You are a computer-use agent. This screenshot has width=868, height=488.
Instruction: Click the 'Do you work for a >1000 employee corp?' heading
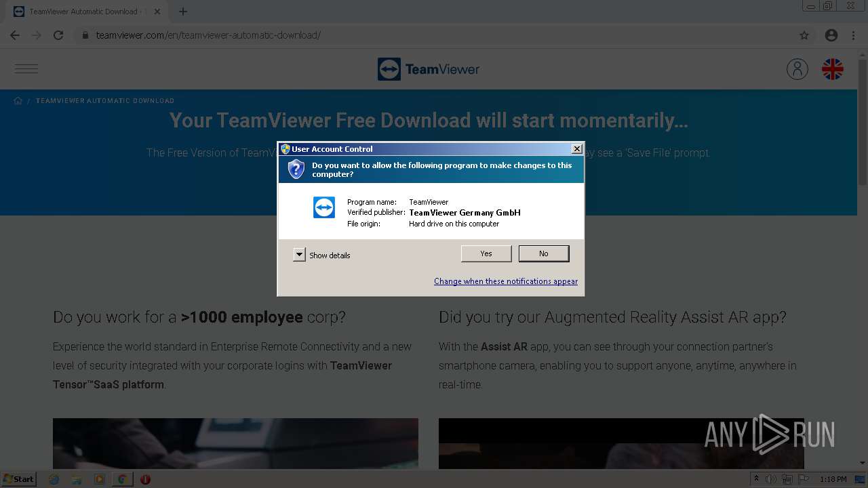[199, 317]
